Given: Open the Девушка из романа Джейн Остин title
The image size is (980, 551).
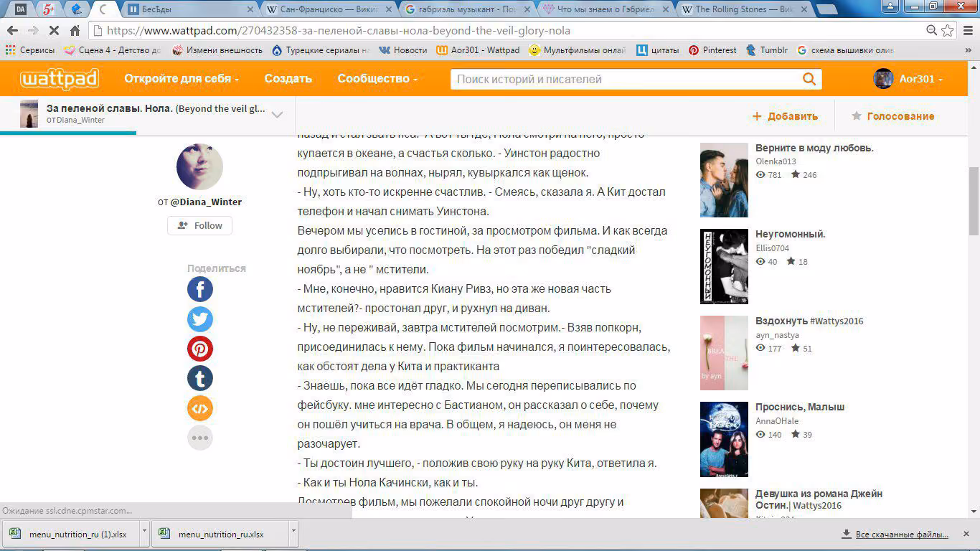Looking at the screenshot, I should [x=819, y=499].
